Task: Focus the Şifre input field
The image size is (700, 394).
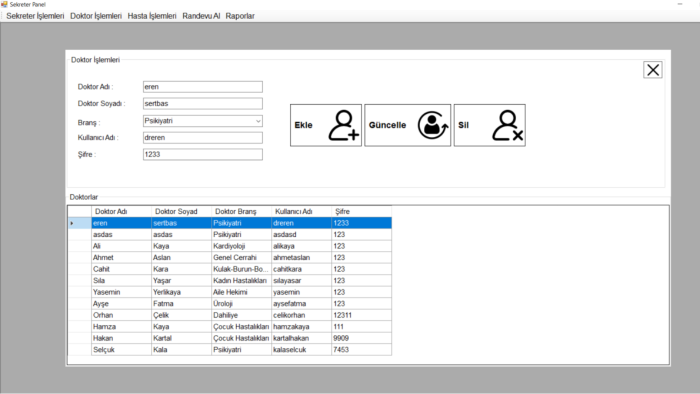Action: coord(203,154)
